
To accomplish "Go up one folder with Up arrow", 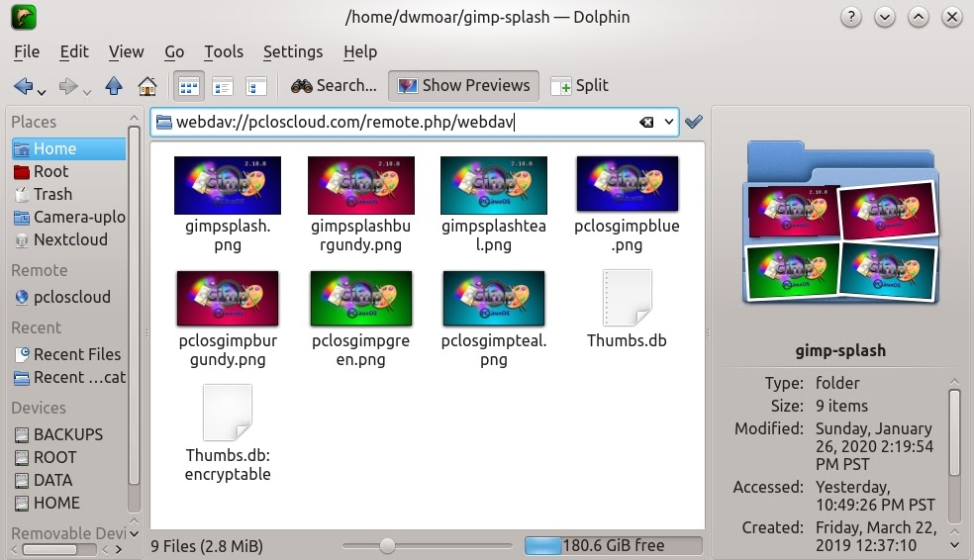I will [x=114, y=86].
